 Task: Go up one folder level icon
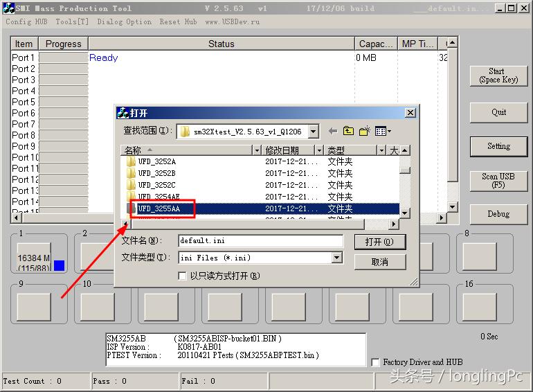click(348, 131)
